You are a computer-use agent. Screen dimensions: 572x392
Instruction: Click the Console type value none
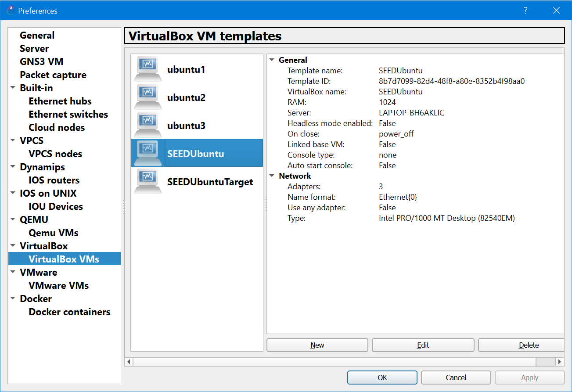pos(388,155)
